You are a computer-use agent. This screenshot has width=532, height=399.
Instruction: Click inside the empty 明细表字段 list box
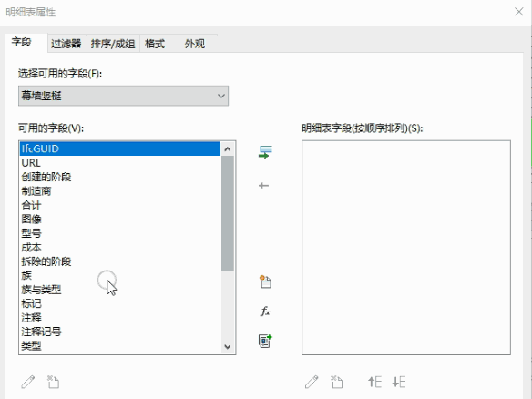coord(406,248)
